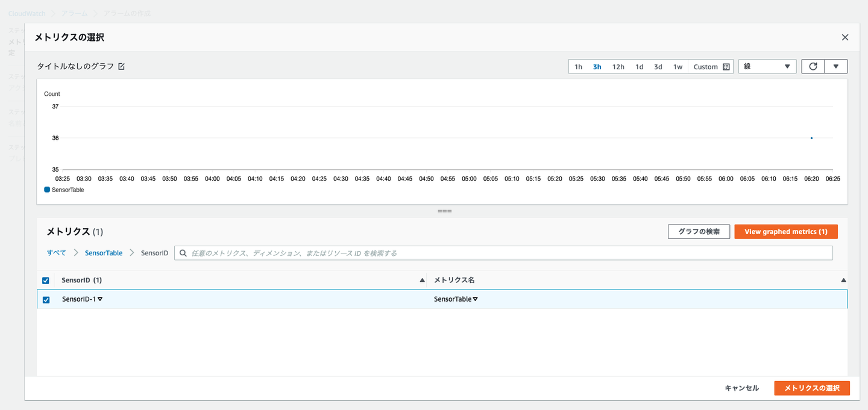
Task: Toggle the select-all checkbox in the header
Action: [x=46, y=281]
